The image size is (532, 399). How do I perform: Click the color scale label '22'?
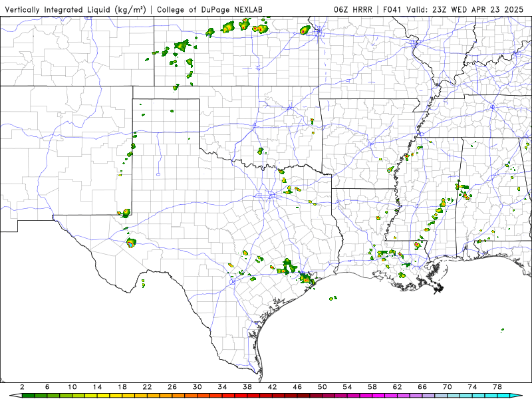tap(147, 387)
